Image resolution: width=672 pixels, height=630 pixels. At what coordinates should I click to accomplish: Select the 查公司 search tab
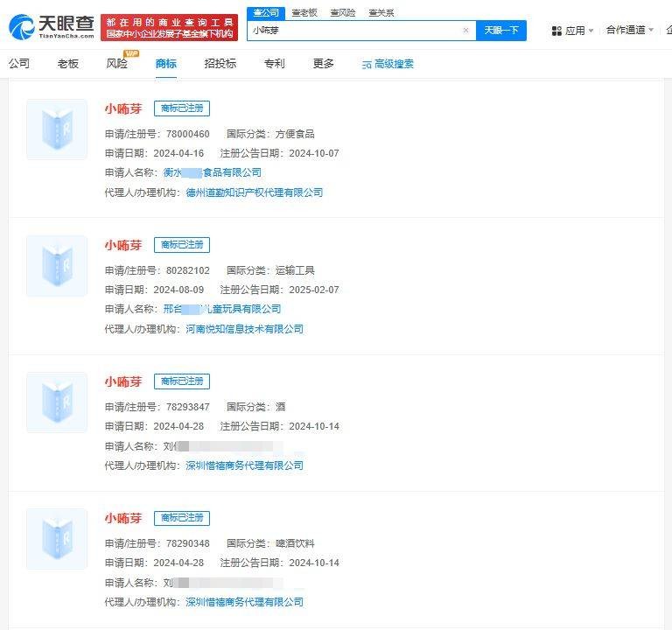click(266, 13)
